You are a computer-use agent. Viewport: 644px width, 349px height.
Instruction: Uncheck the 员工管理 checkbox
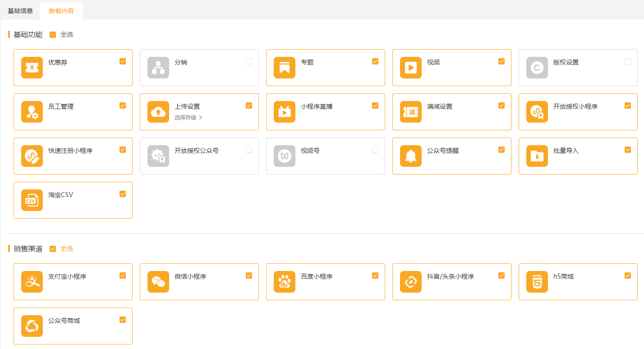click(123, 106)
